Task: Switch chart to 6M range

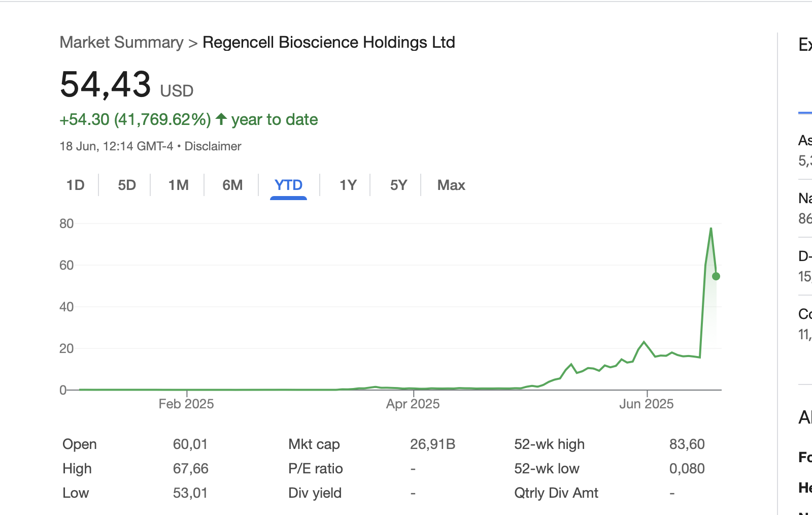Action: click(232, 185)
